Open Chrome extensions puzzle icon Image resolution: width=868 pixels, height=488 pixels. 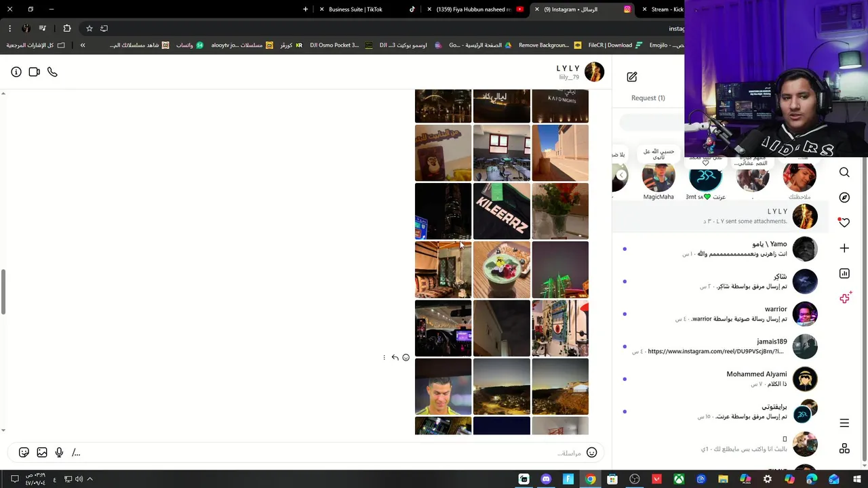[66, 28]
